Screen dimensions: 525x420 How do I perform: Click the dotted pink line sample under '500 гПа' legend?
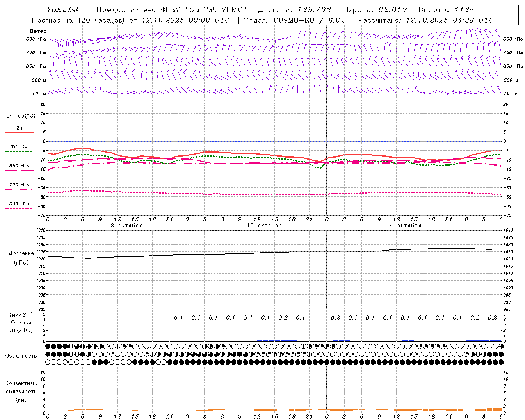pyautogui.click(x=18, y=209)
